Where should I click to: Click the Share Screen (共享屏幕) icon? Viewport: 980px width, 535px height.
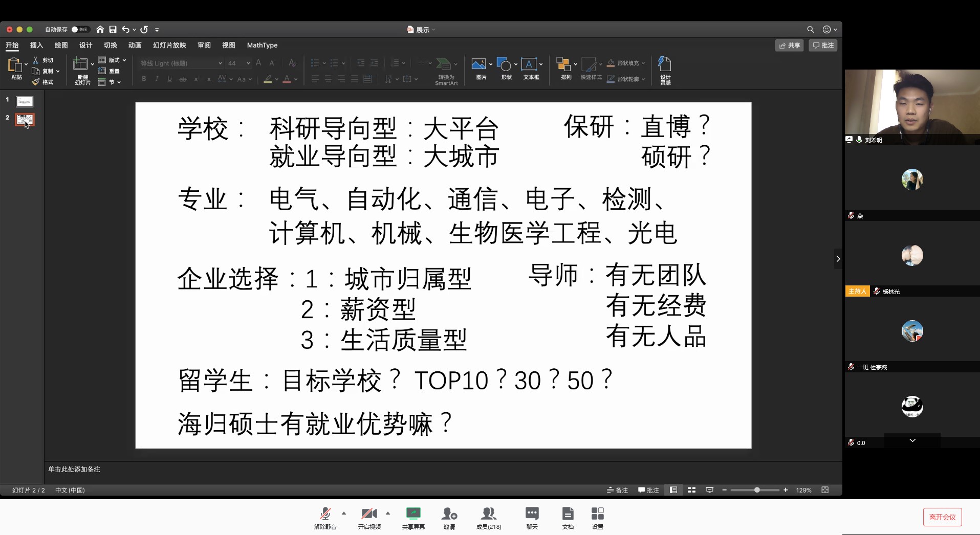click(x=413, y=514)
